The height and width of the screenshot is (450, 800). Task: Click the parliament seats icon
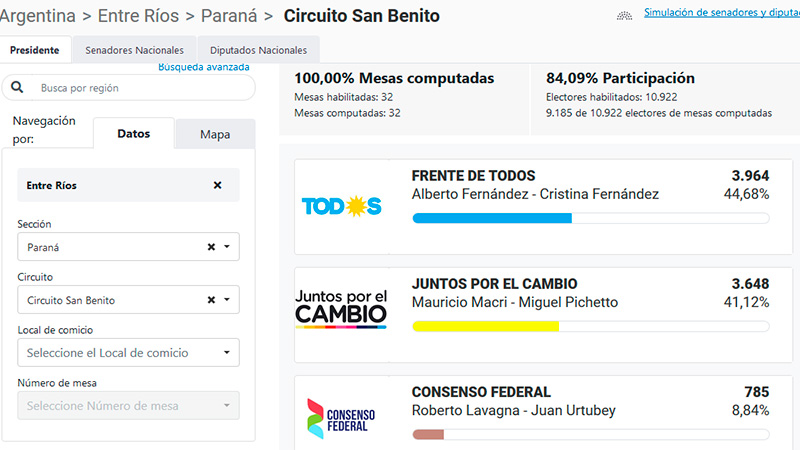pyautogui.click(x=624, y=16)
